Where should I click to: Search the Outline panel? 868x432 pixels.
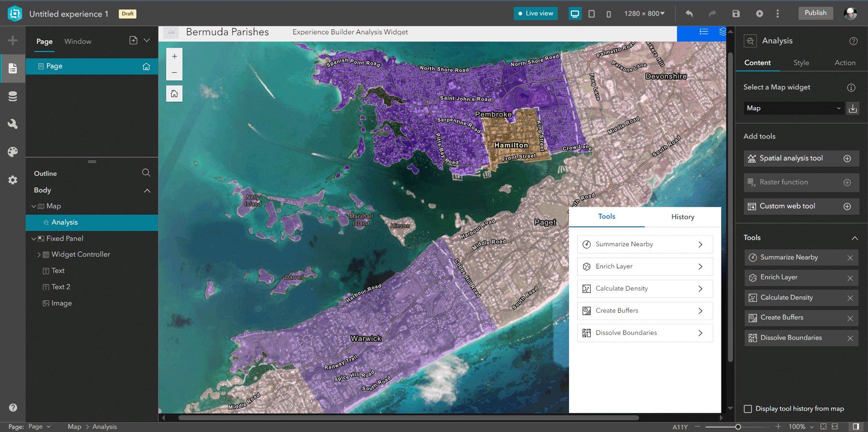[x=146, y=173]
